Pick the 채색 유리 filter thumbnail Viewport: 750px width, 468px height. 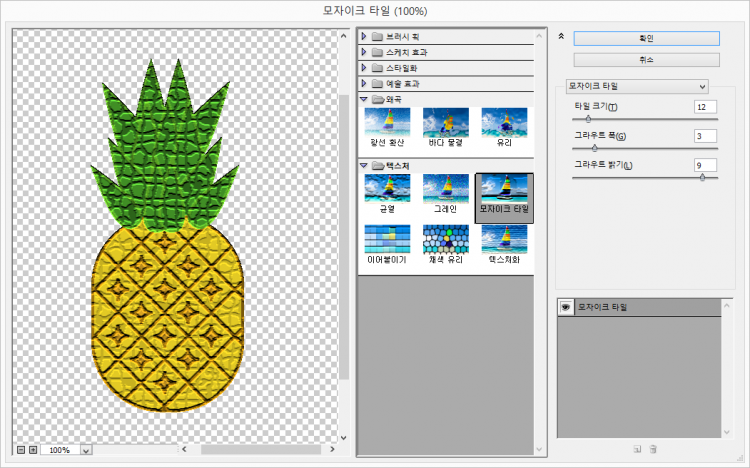pos(445,243)
